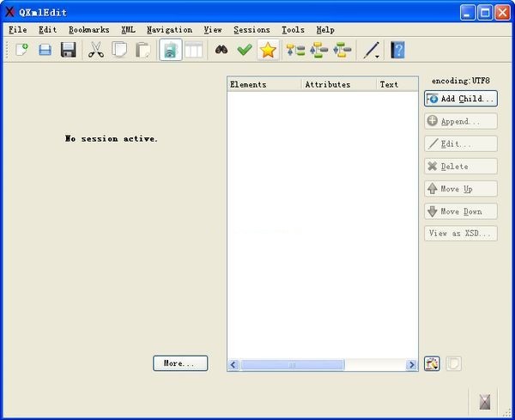
Task: Click the New document toolbar icon
Action: [21, 51]
